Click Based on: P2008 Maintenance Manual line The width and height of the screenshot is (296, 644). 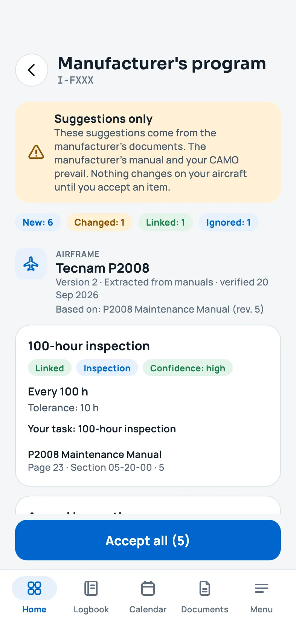[x=160, y=309]
